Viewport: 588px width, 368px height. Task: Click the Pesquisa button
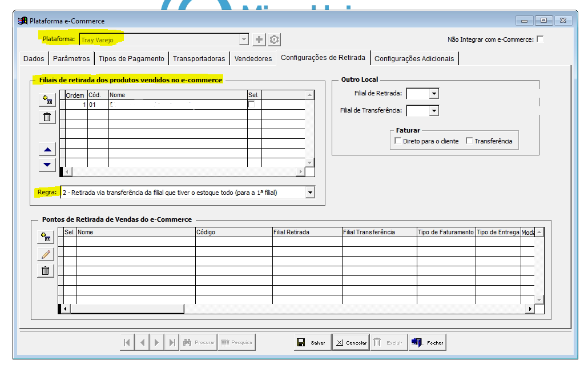[237, 342]
